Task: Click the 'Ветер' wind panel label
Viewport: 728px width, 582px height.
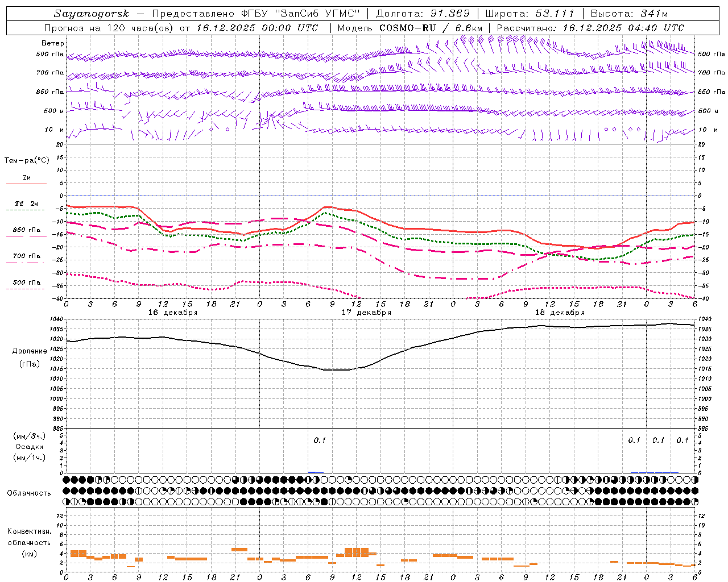Action: click(53, 43)
